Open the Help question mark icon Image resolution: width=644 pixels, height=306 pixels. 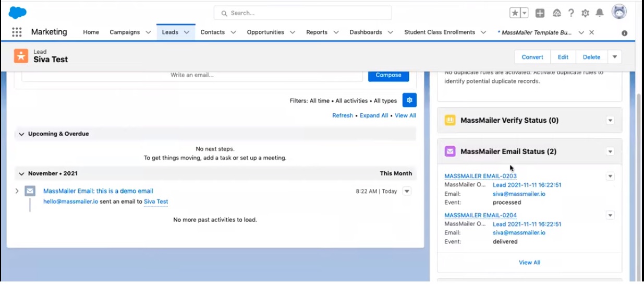571,13
